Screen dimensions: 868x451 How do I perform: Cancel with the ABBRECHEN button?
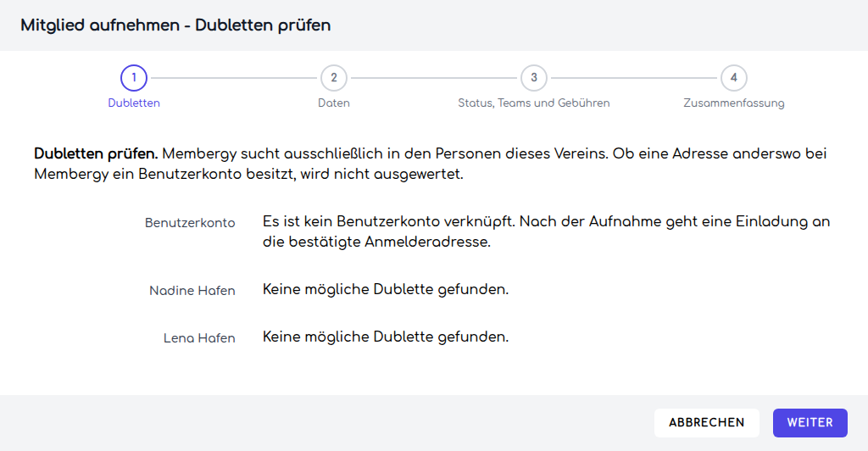(706, 423)
